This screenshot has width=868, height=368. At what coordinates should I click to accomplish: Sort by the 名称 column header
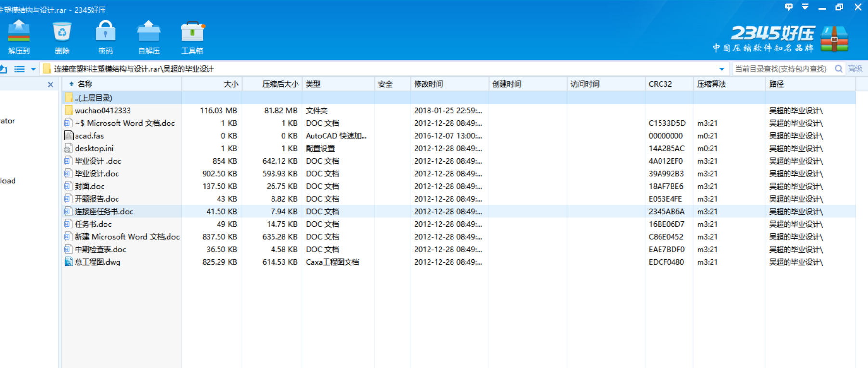click(122, 84)
